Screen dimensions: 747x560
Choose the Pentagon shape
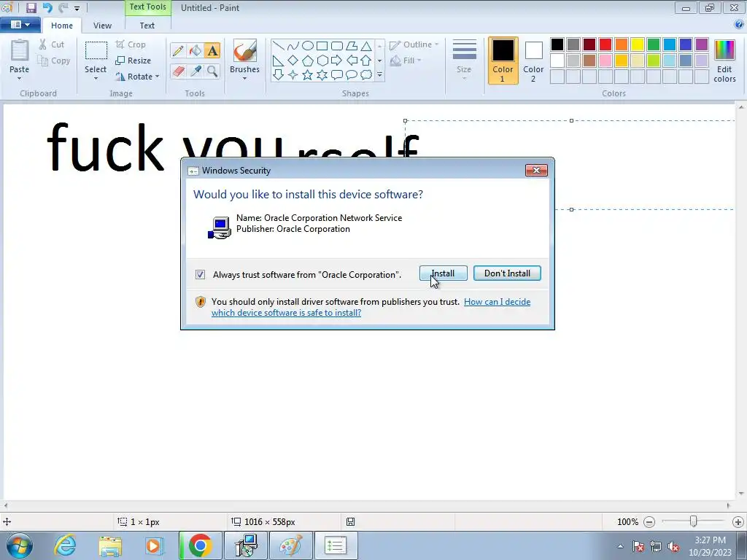click(308, 61)
